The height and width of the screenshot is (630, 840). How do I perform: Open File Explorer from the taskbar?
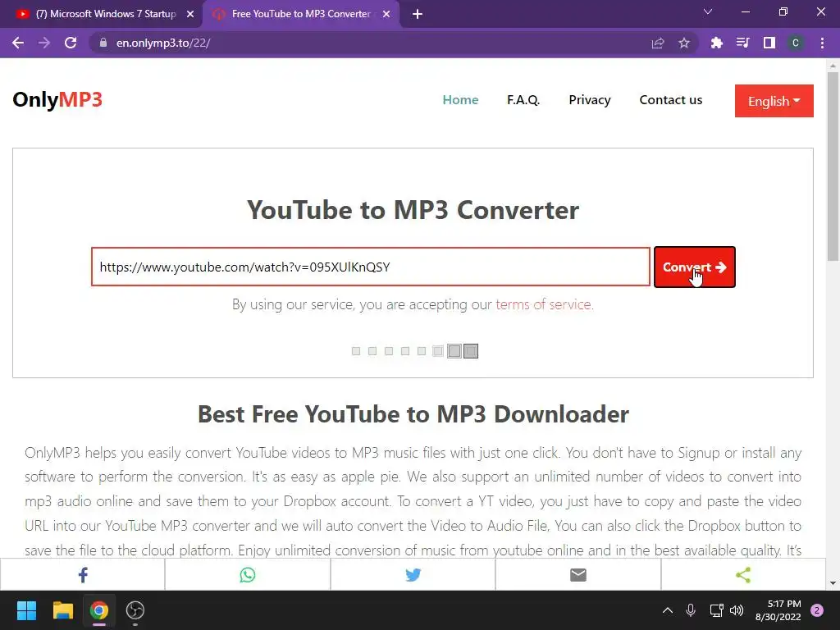click(x=62, y=610)
